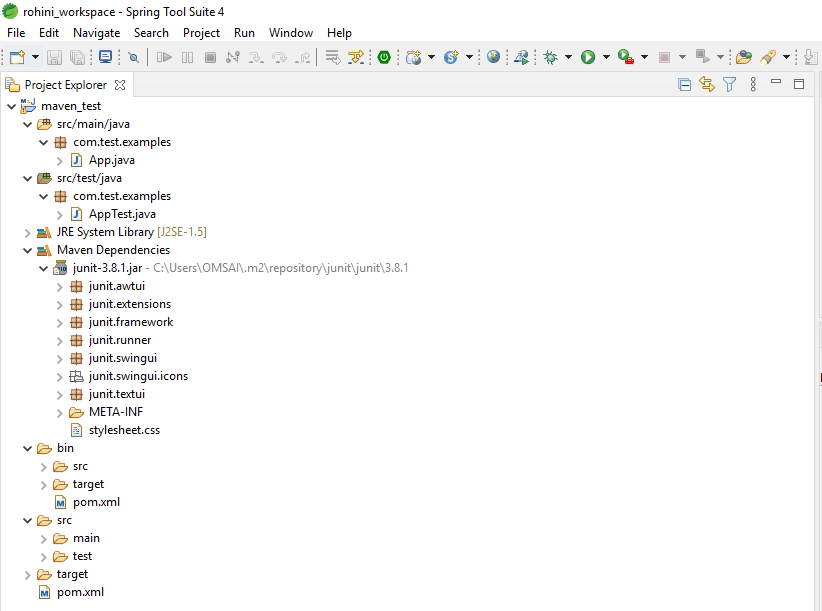Viewport: 822px width, 611px height.
Task: Click the Relaunch icon beside the globe
Action: click(x=521, y=57)
